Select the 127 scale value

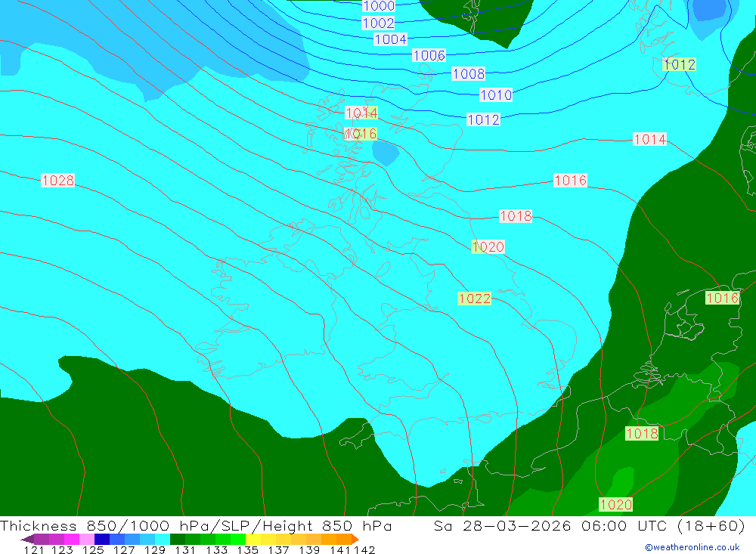click(x=124, y=550)
